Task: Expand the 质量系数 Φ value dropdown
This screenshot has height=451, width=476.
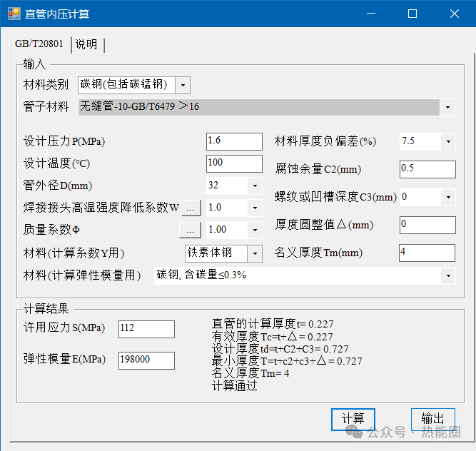Action: tap(255, 230)
